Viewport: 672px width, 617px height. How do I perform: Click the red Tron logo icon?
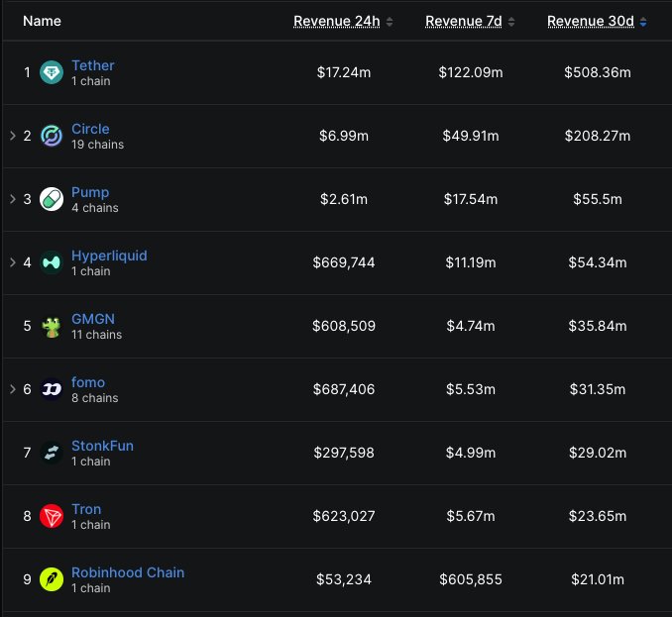tap(52, 516)
